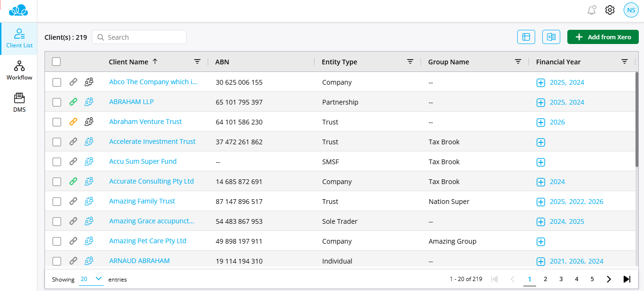Open the settings gear icon
The width and height of the screenshot is (644, 291).
(610, 10)
